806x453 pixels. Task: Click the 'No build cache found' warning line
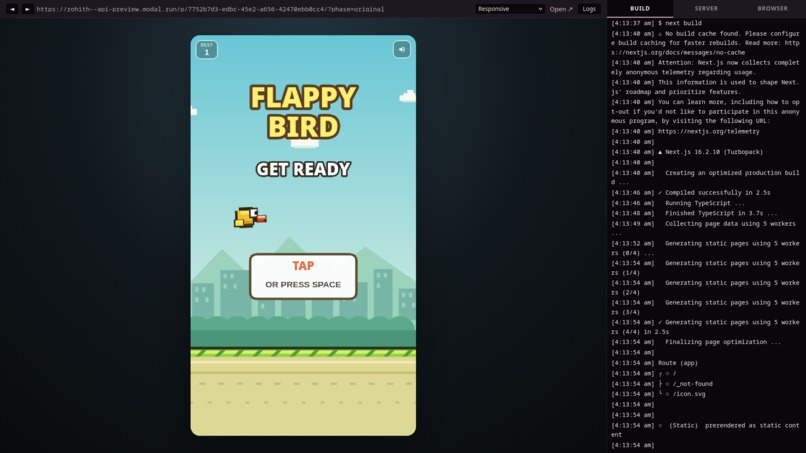pyautogui.click(x=705, y=43)
